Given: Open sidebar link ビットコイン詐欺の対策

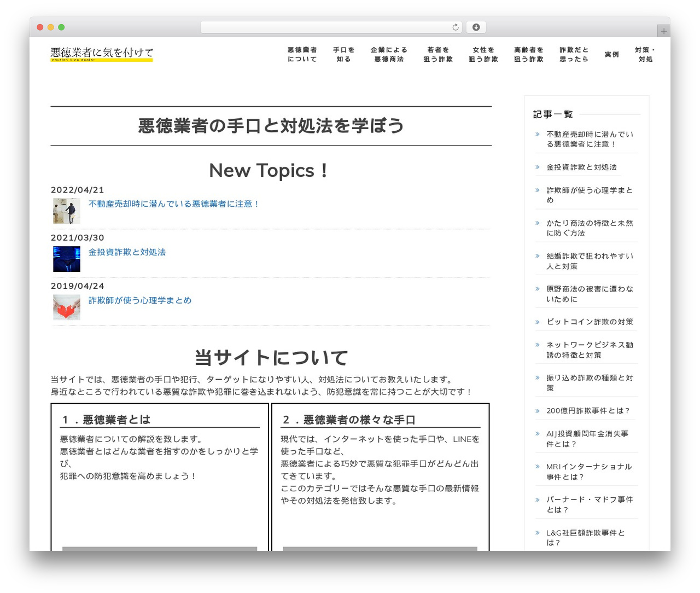Looking at the screenshot, I should 590,322.
